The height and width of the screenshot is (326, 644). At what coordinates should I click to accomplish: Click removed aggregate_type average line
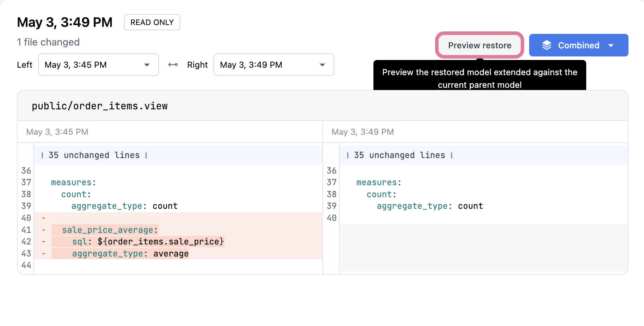130,254
